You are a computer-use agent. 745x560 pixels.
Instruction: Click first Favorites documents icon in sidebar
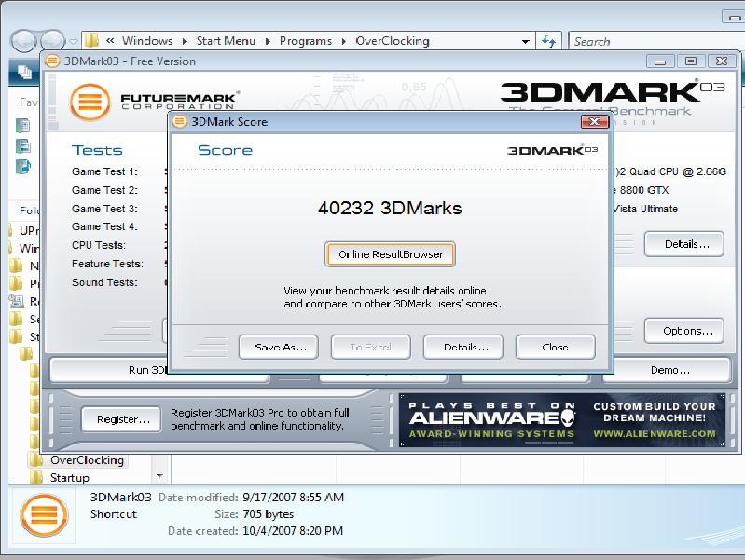[22, 126]
